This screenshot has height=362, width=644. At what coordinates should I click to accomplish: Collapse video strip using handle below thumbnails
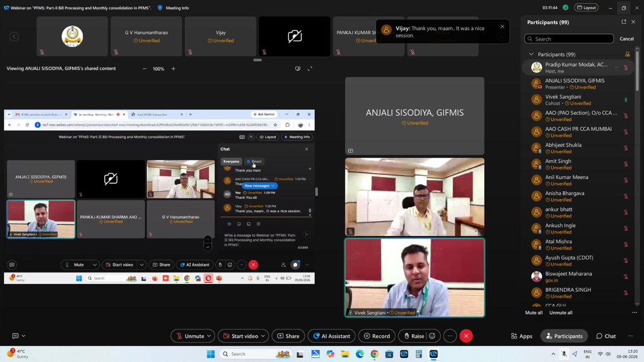point(258,60)
